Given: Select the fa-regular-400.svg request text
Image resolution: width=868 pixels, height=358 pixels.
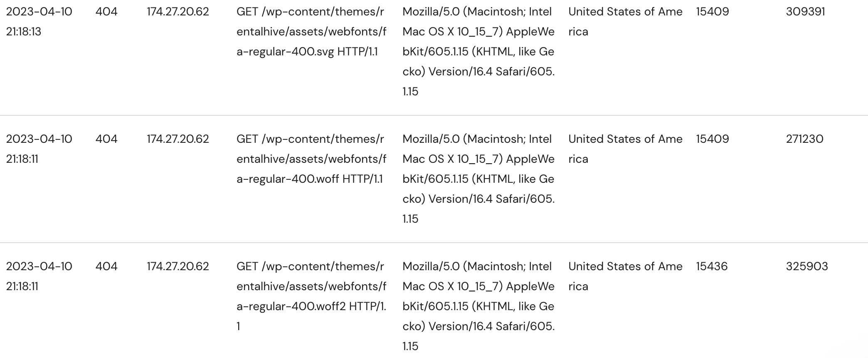Looking at the screenshot, I should point(311,32).
